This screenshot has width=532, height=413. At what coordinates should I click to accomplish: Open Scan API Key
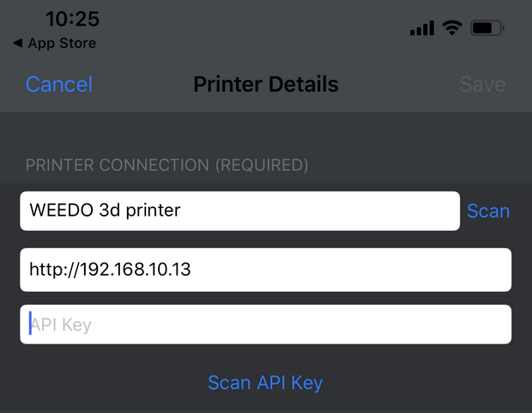coord(265,383)
